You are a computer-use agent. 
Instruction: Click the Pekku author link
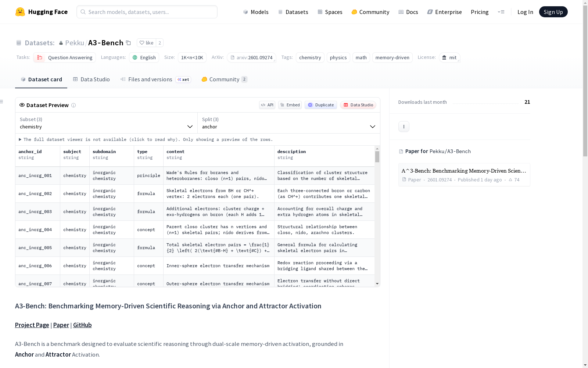[x=75, y=43]
